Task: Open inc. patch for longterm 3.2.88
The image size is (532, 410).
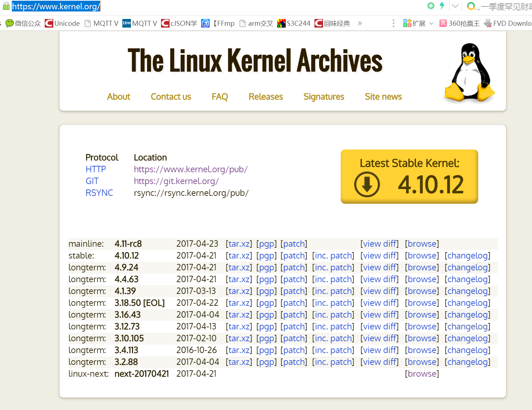Action: [x=333, y=362]
